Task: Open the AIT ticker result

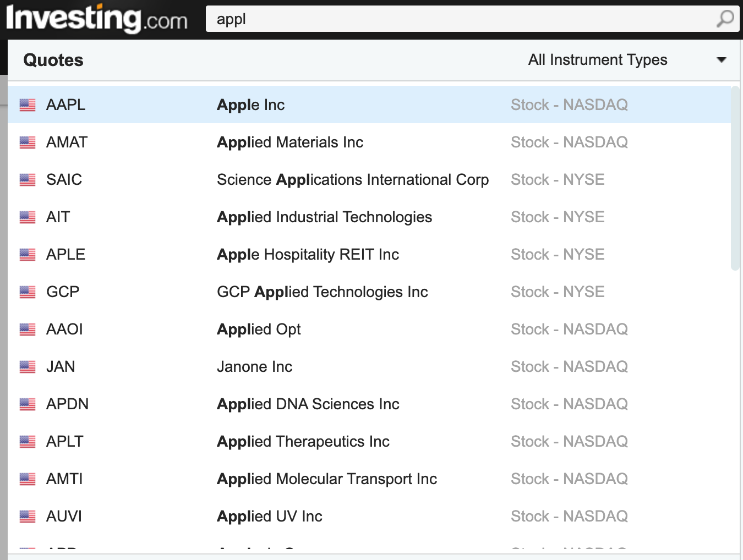Action: tap(369, 217)
